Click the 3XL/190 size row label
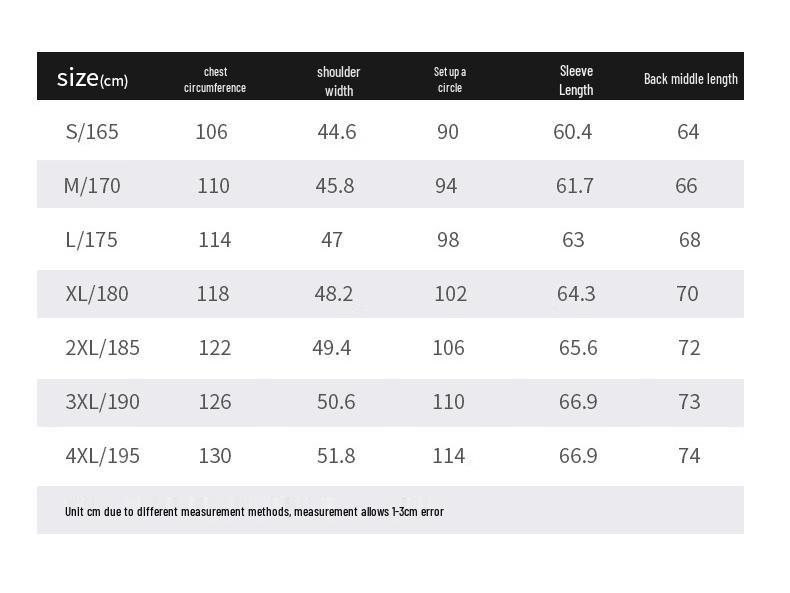Image resolution: width=790 pixels, height=593 pixels. coord(102,402)
